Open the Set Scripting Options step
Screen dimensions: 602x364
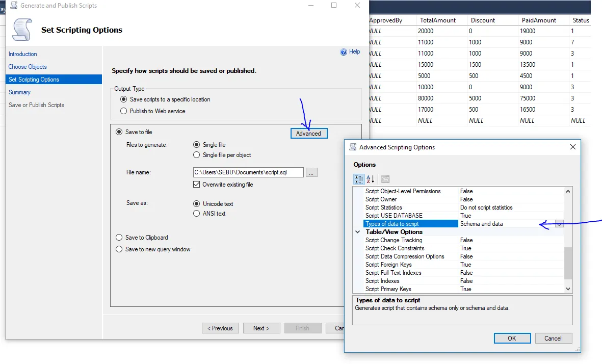click(x=54, y=80)
